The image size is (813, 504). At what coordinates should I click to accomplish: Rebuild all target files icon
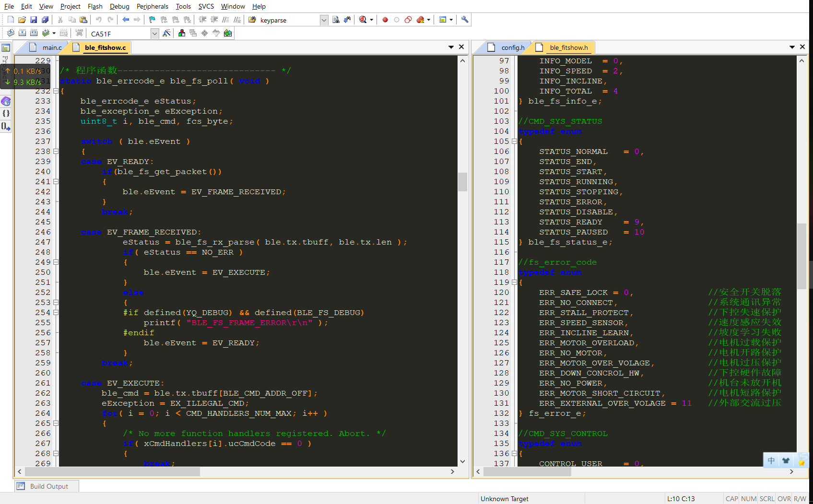tap(34, 33)
